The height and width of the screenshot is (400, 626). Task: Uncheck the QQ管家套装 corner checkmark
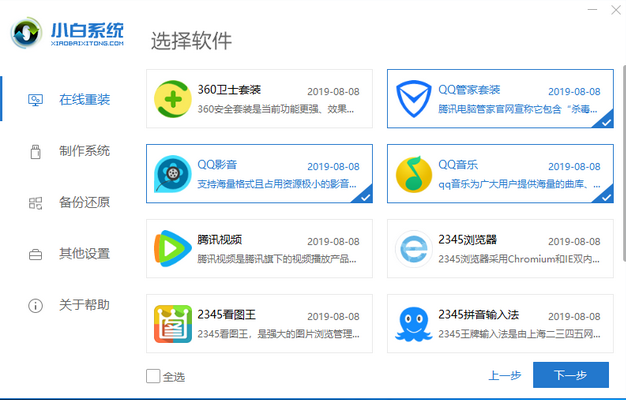605,121
